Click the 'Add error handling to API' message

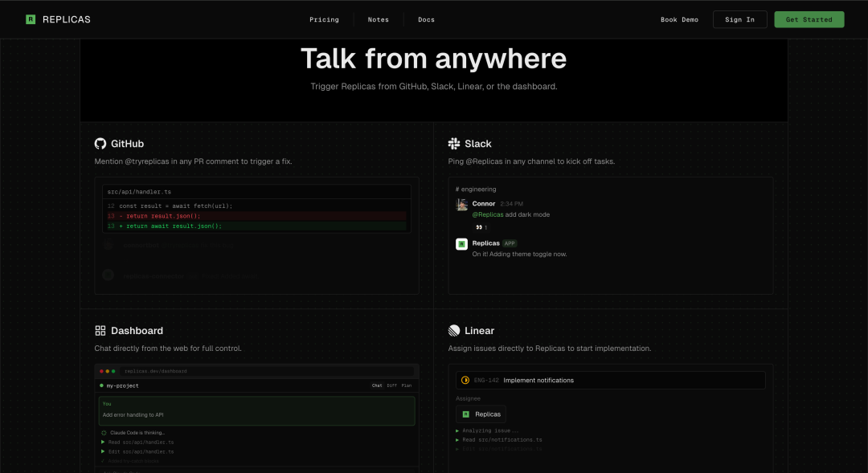coord(257,411)
